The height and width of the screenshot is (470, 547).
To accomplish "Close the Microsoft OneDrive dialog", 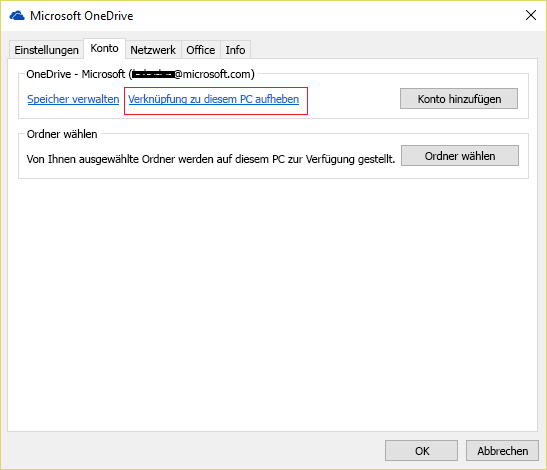I will (x=531, y=15).
